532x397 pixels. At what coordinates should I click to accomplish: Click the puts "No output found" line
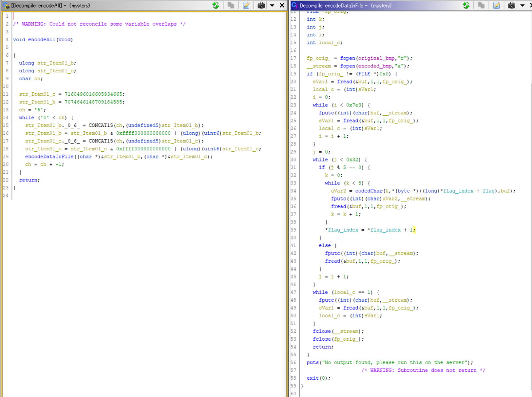coord(390,362)
